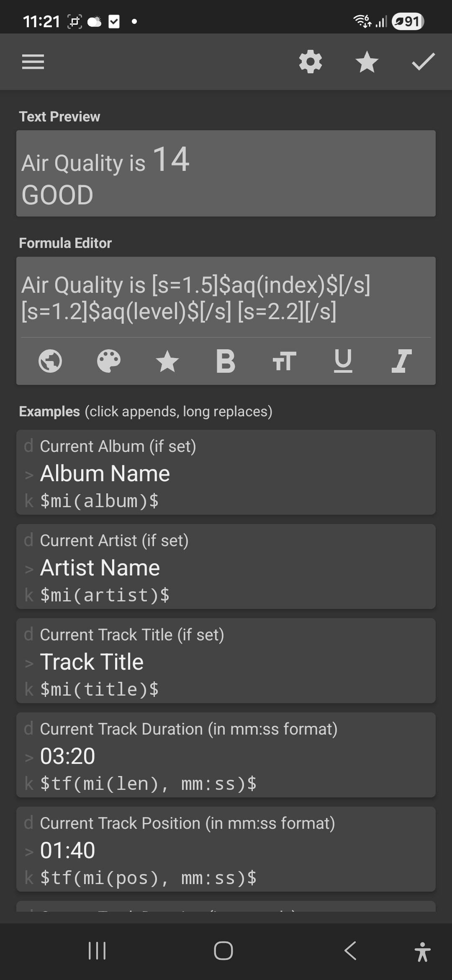Open the color palette formatting tool
Image resolution: width=452 pixels, height=980 pixels.
(109, 361)
